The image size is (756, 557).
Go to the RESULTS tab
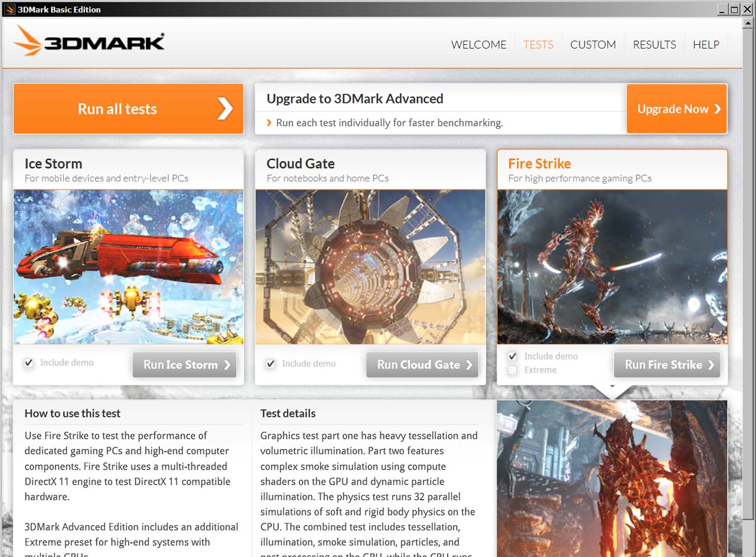654,44
